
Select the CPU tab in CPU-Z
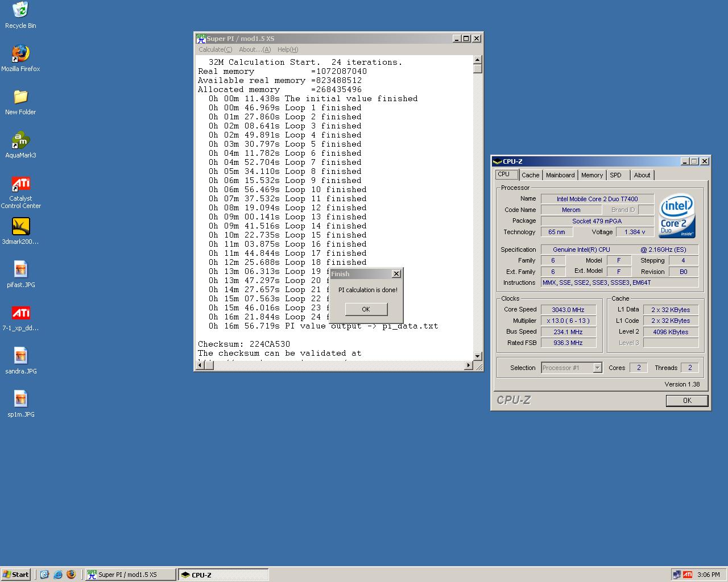[x=506, y=174]
